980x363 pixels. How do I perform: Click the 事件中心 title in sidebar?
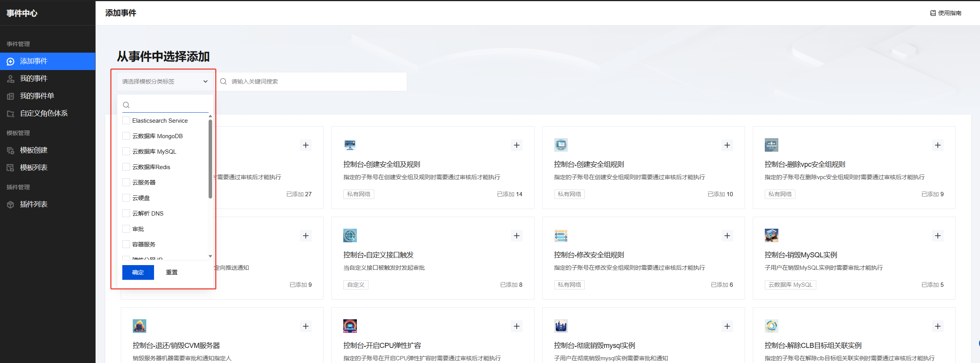(22, 13)
